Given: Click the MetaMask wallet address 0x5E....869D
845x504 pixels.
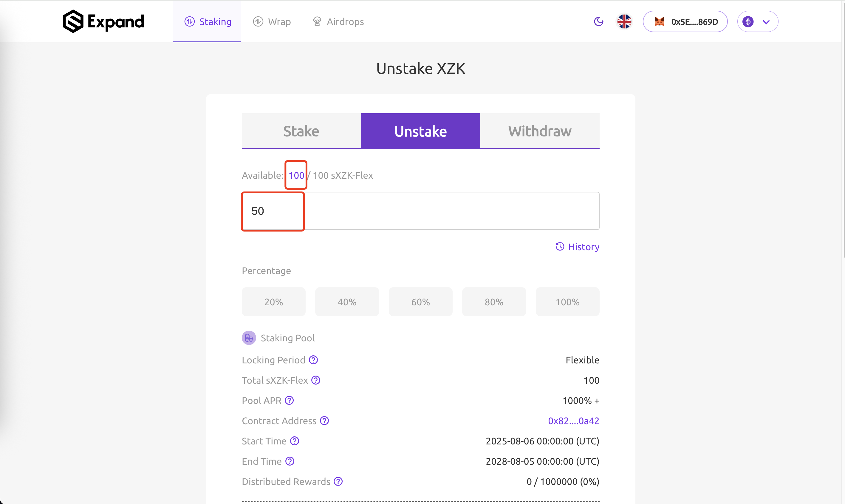Looking at the screenshot, I should pos(685,21).
